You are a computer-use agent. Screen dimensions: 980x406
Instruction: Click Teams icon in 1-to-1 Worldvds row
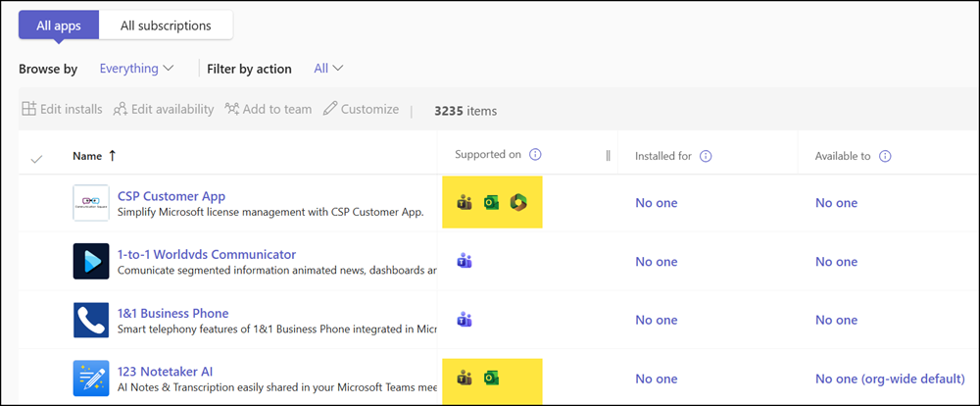[x=464, y=261]
